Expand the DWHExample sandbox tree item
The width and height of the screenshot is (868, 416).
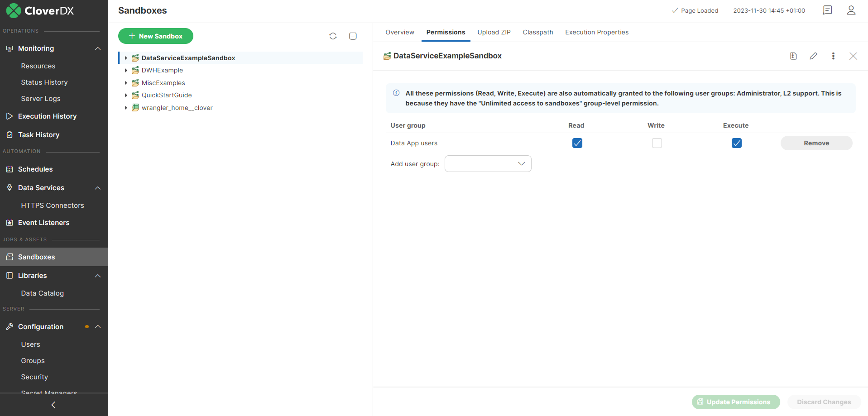[126, 70]
